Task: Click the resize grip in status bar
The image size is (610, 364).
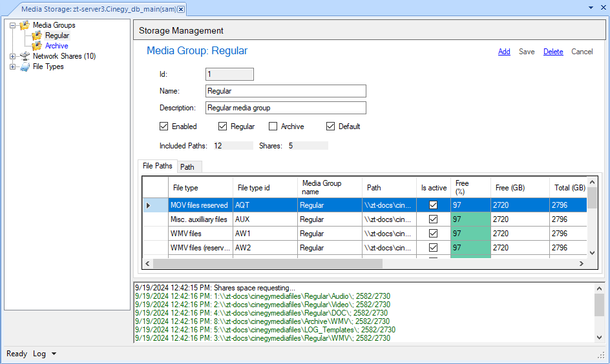Action: point(601,355)
